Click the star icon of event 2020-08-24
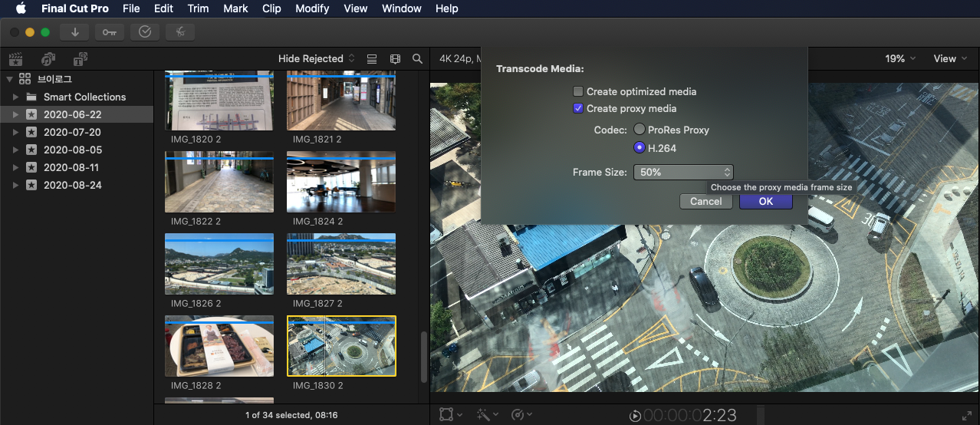 pos(31,185)
